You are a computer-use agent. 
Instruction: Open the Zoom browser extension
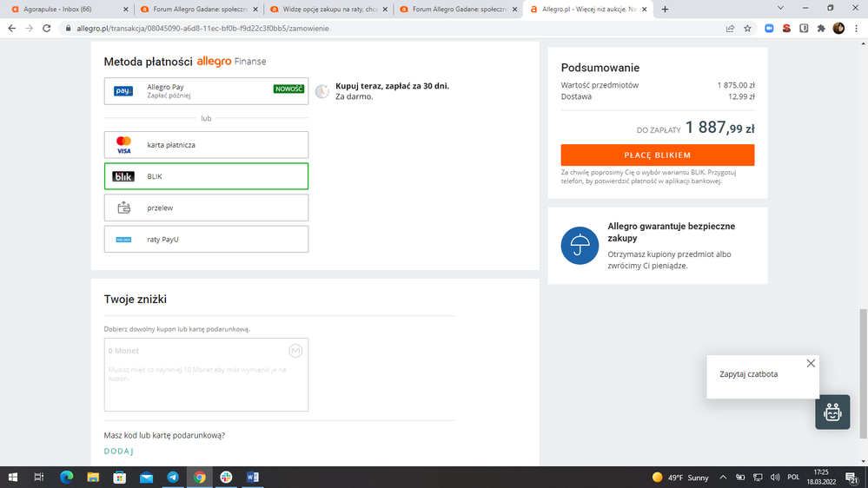pos(769,28)
